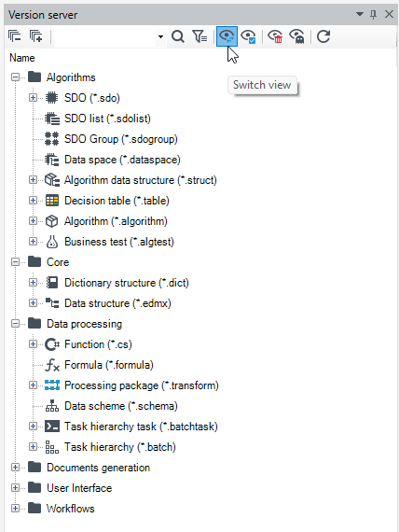The image size is (399, 532).
Task: Click the eye with ghost icon
Action: [296, 36]
